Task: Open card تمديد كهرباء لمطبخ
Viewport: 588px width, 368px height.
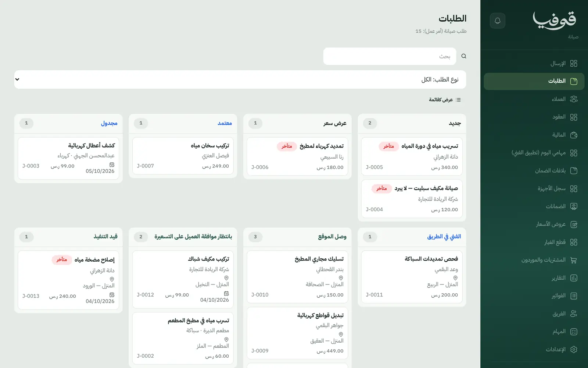Action: pyautogui.click(x=297, y=156)
